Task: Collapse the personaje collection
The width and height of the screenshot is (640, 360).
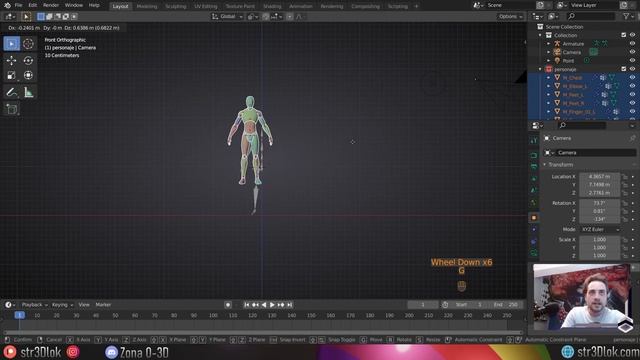Action: coord(540,69)
